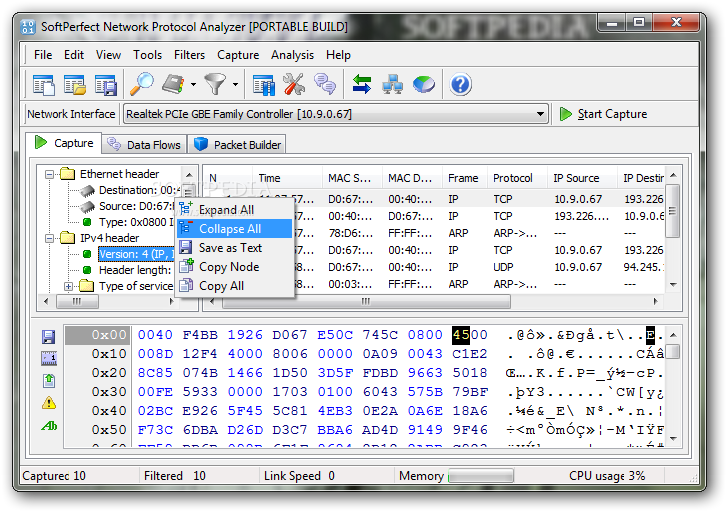The height and width of the screenshot is (512, 727).
Task: Select the Header length tree item
Action: coord(135,270)
